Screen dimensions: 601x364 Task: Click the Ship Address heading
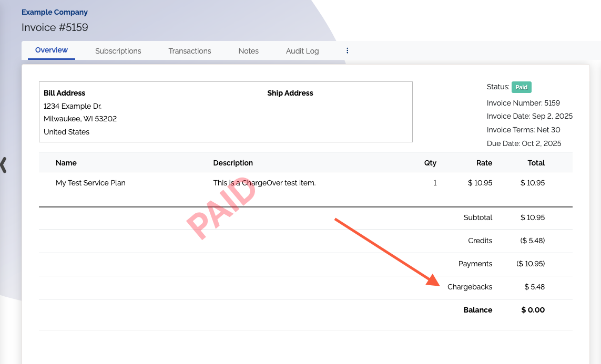[x=290, y=93]
